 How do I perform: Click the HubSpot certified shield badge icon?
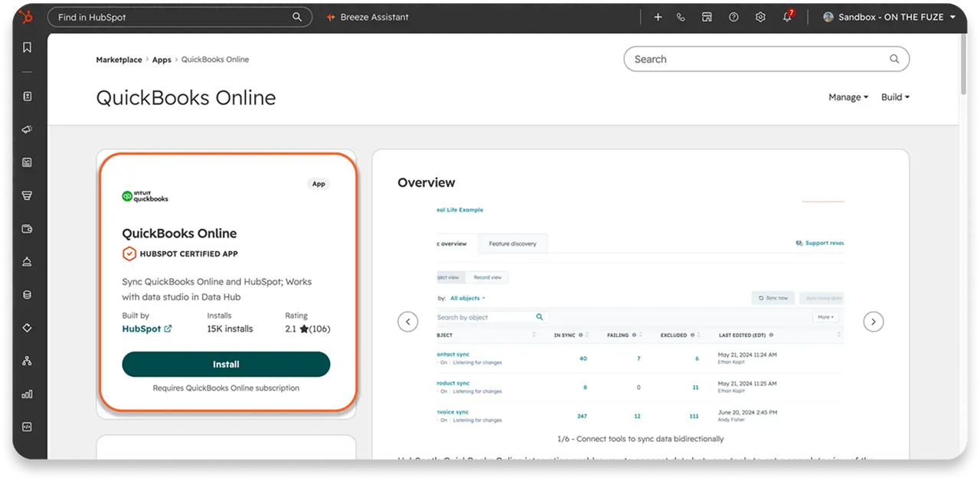click(129, 254)
